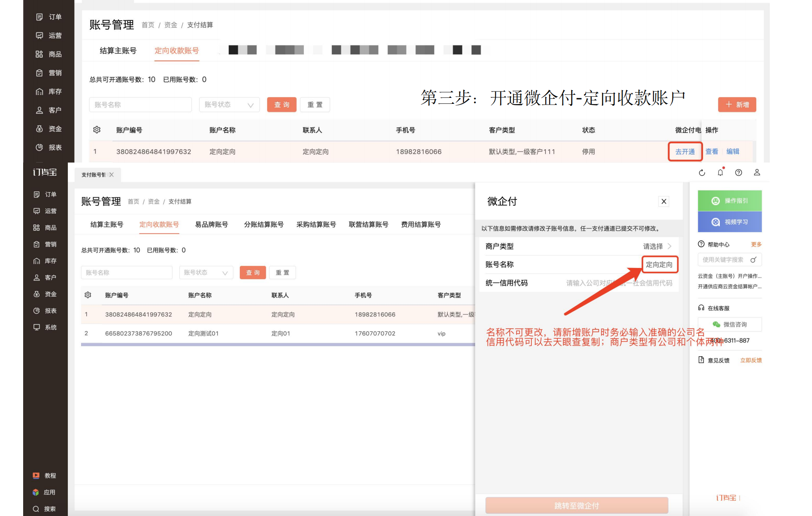Open 搜索 at sidebar bottom
The height and width of the screenshot is (516, 812).
(44, 509)
